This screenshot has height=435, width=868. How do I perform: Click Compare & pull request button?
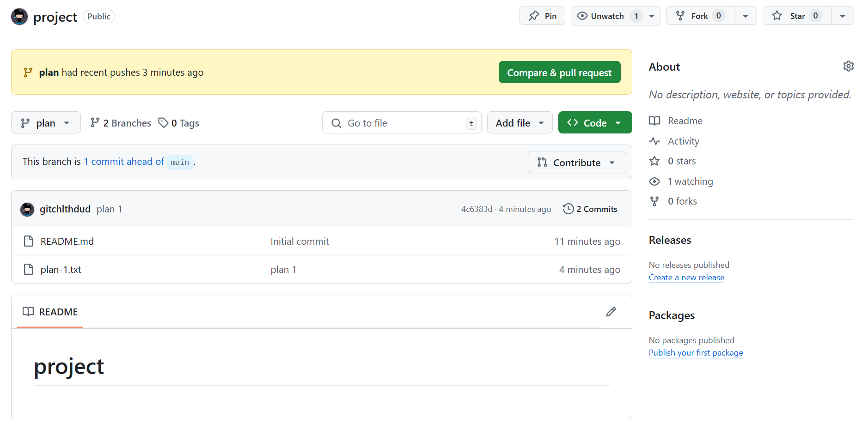pyautogui.click(x=559, y=72)
